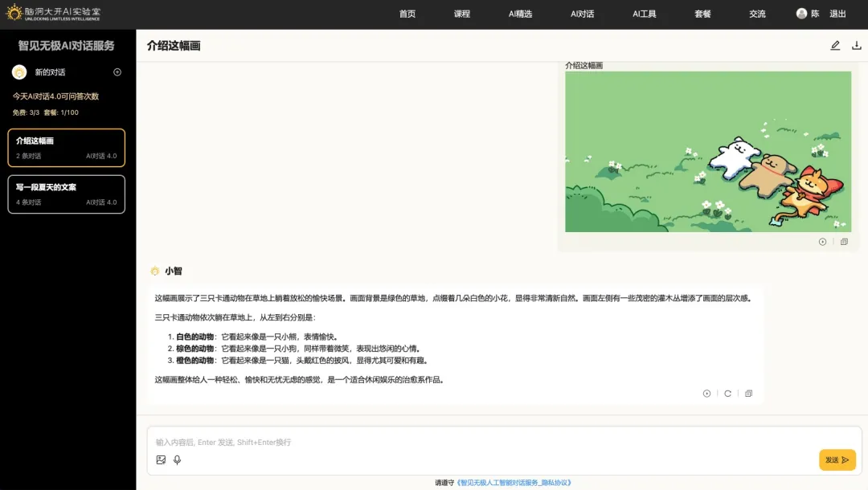Click the cartoon animals image thumbnail
The height and width of the screenshot is (490, 868).
707,152
